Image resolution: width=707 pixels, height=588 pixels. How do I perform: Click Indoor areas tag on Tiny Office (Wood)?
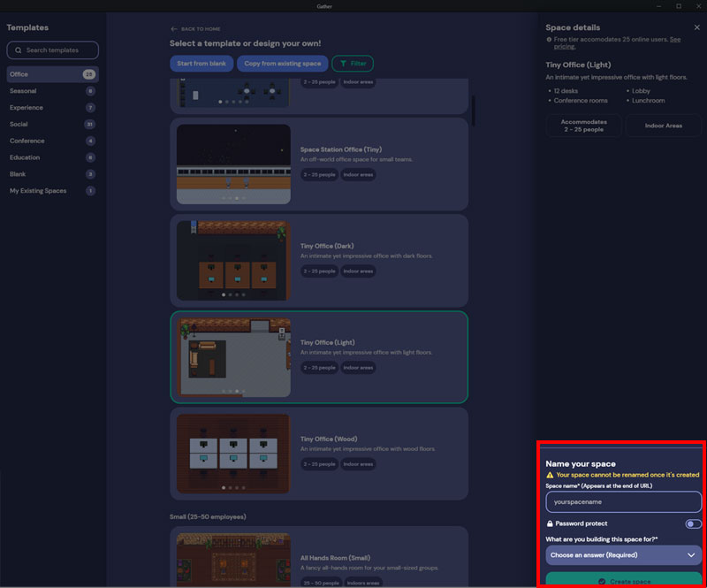click(x=358, y=464)
